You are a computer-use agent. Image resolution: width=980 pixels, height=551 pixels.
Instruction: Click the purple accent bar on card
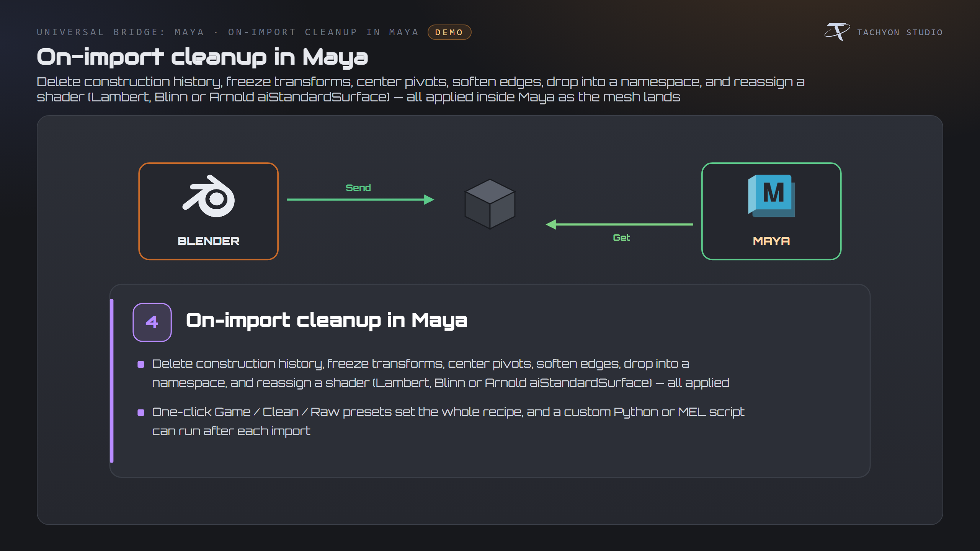[x=112, y=381]
